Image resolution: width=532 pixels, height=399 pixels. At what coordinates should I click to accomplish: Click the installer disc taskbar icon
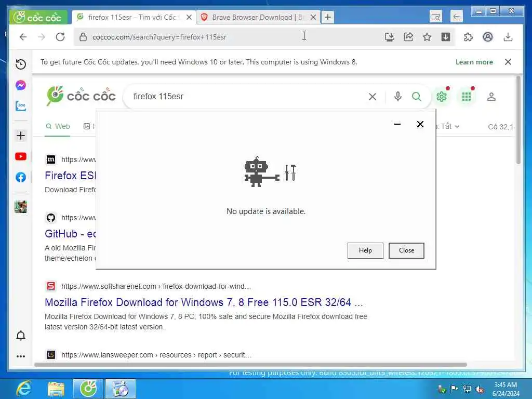pyautogui.click(x=120, y=389)
